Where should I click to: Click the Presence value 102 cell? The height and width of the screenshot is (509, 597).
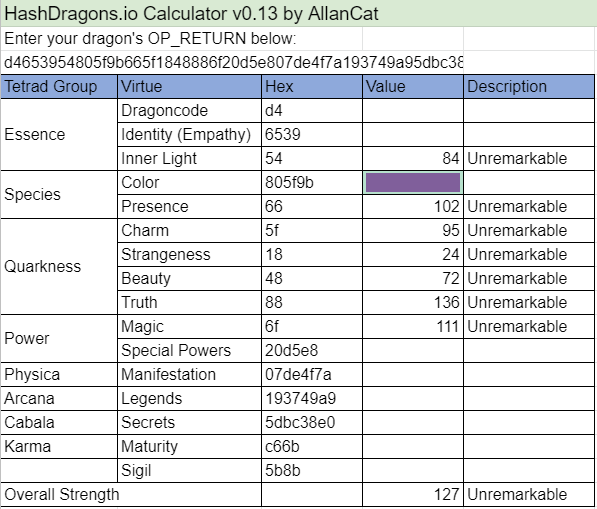pyautogui.click(x=413, y=206)
